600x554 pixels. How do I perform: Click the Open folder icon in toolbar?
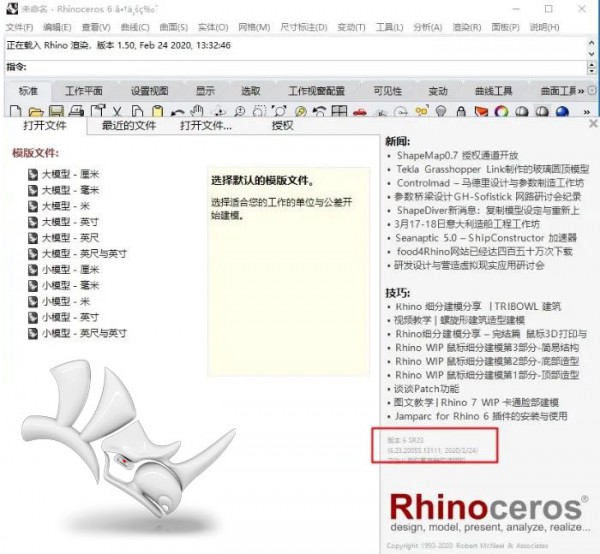coord(36,112)
